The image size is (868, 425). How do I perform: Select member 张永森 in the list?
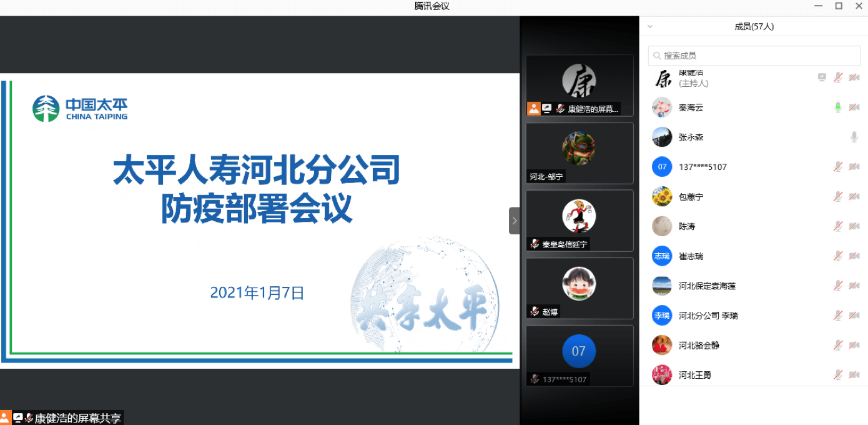754,137
